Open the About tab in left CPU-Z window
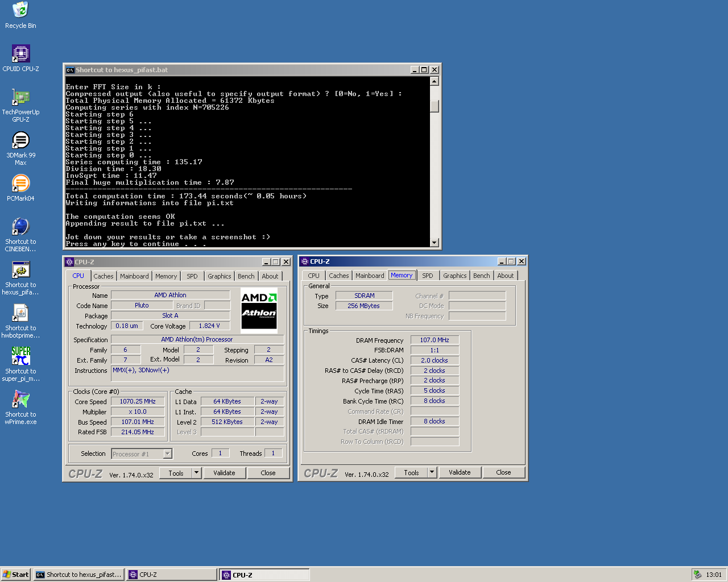This screenshot has height=582, width=728. tap(270, 276)
